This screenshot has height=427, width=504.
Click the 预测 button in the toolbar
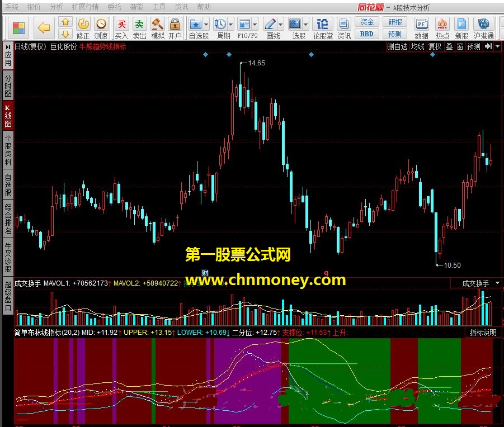(x=395, y=34)
